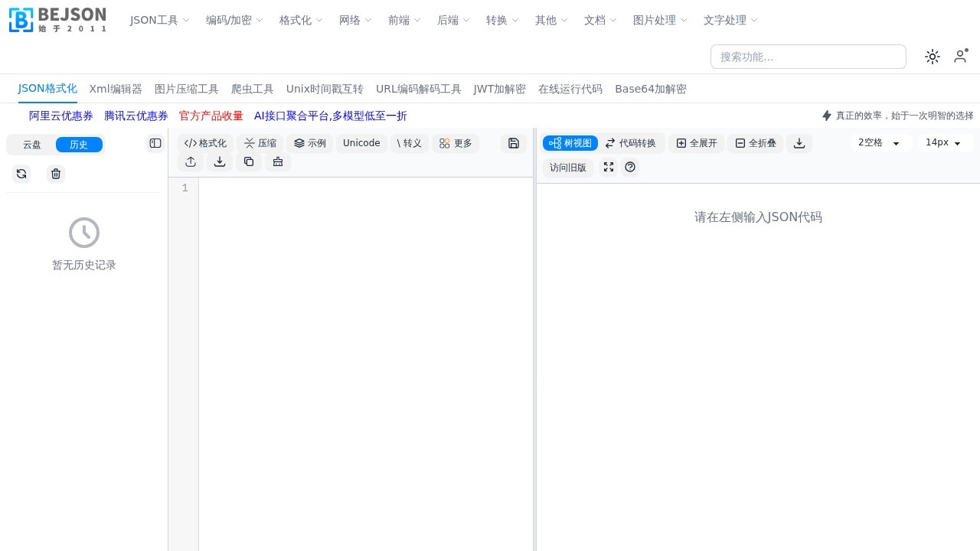
Task: Switch left panel to 云盘 tab
Action: tap(31, 145)
